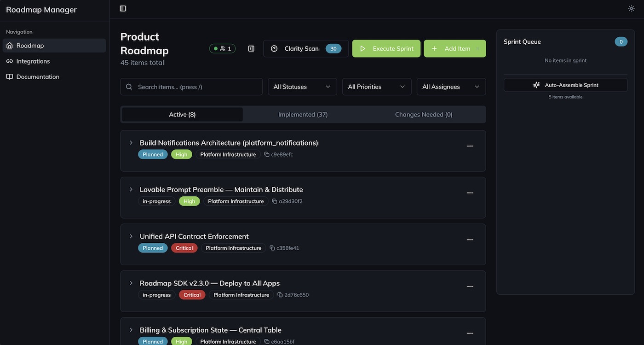Image resolution: width=644 pixels, height=345 pixels.
Task: Expand Billing & Subscription State item
Action: [x=131, y=330]
